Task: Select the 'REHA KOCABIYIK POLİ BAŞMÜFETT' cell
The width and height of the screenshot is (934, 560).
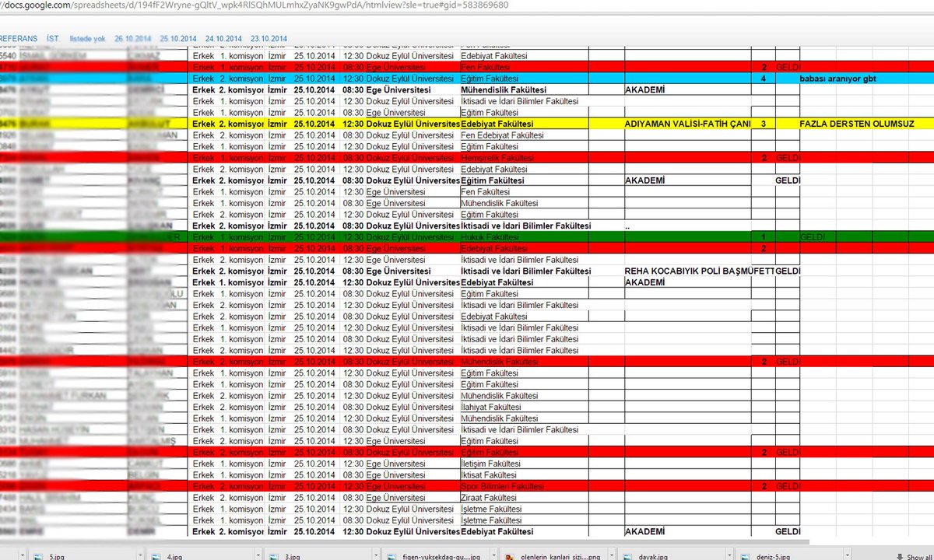Action: 699,271
